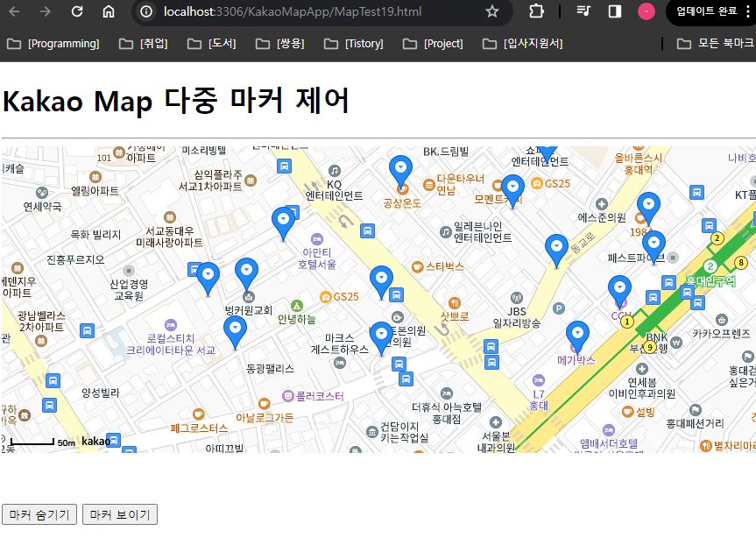Open the pink profile avatar

[x=646, y=11]
